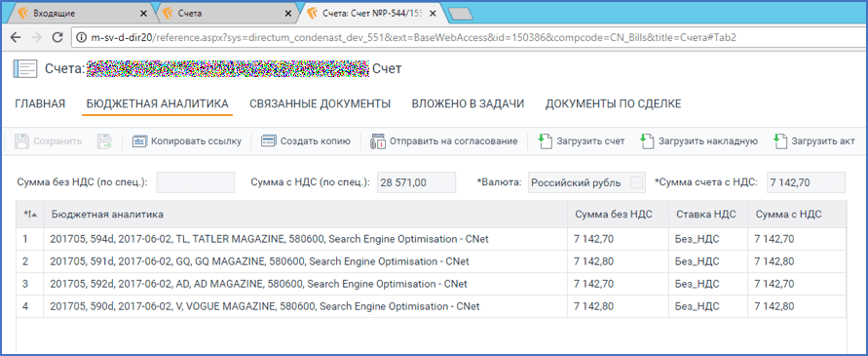This screenshot has height=356, width=868.
Task: Click Сумма без НДС cell in the VOGUE row
Action: point(618,306)
